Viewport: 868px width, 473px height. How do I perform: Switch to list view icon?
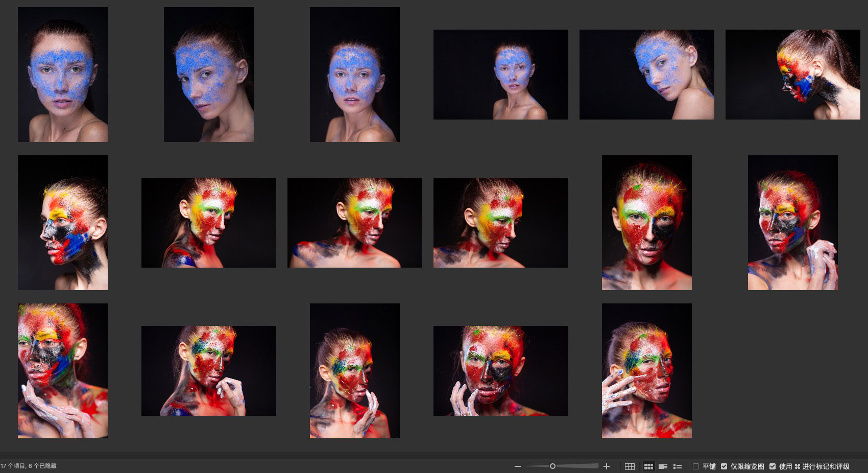point(678,466)
